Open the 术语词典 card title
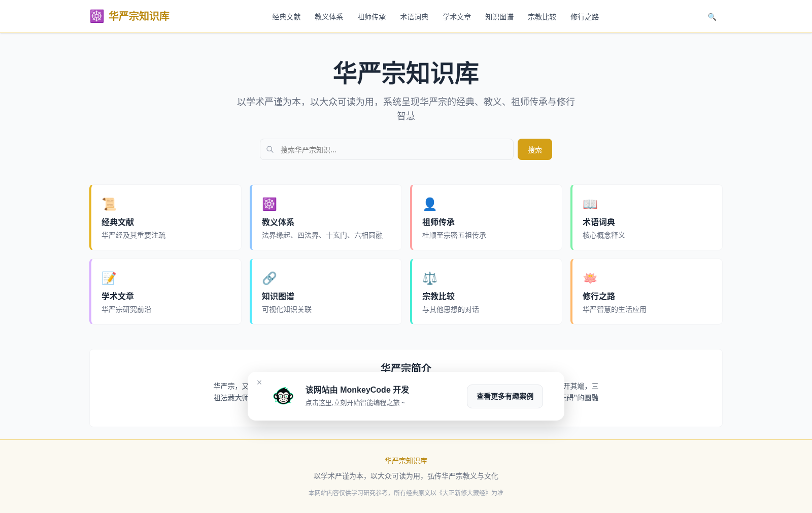Image resolution: width=812 pixels, height=513 pixels. [599, 222]
